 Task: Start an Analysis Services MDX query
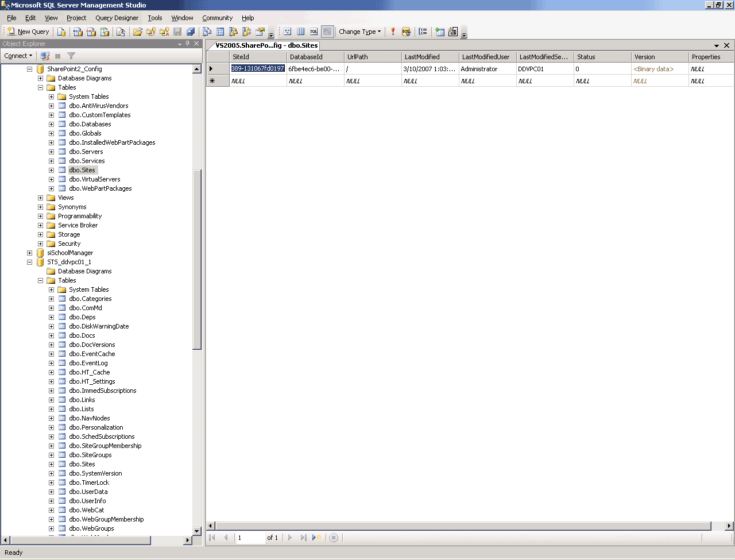click(78, 32)
